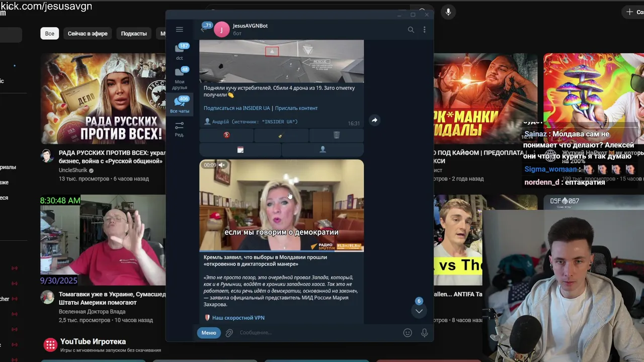Click the red prohibited bot button
This screenshot has height=362, width=644.
(x=226, y=135)
